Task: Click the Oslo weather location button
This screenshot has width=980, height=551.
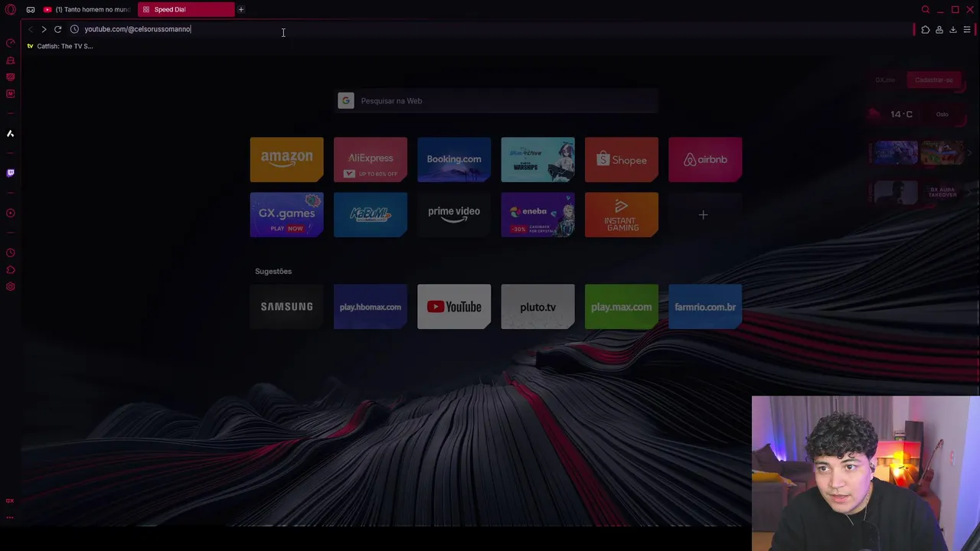Action: (x=942, y=115)
